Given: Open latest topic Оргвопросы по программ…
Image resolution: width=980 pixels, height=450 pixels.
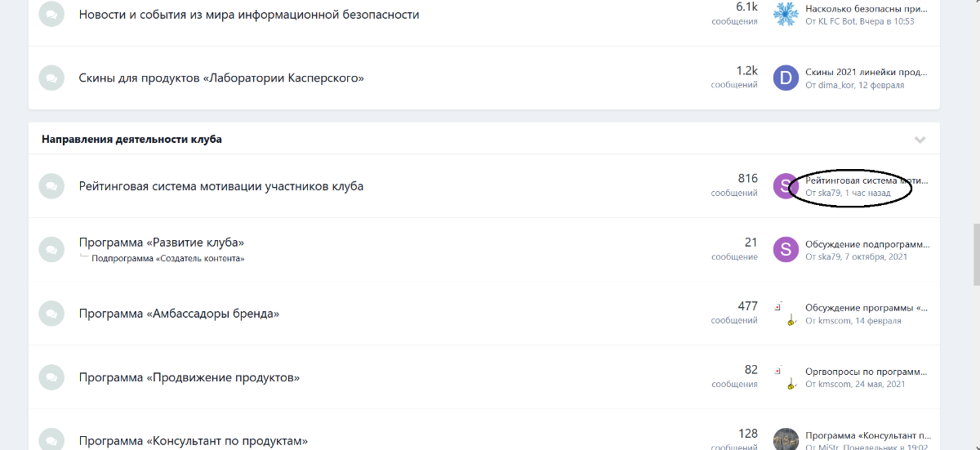Looking at the screenshot, I should coord(866,372).
